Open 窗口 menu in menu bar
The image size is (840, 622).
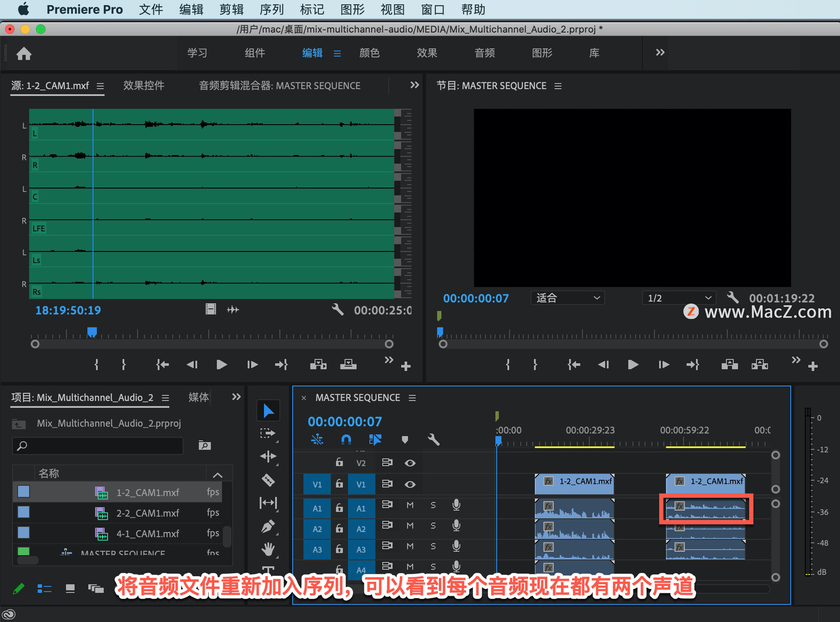click(433, 10)
